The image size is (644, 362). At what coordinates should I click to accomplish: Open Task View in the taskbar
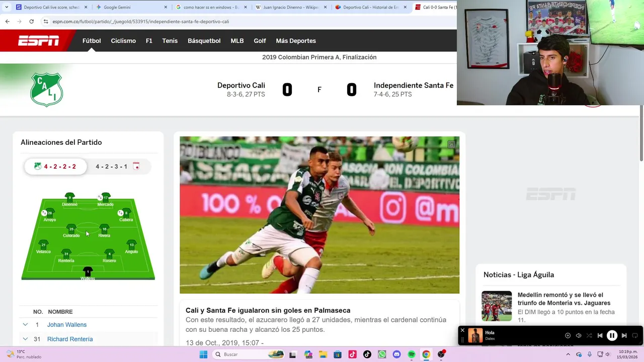293,354
